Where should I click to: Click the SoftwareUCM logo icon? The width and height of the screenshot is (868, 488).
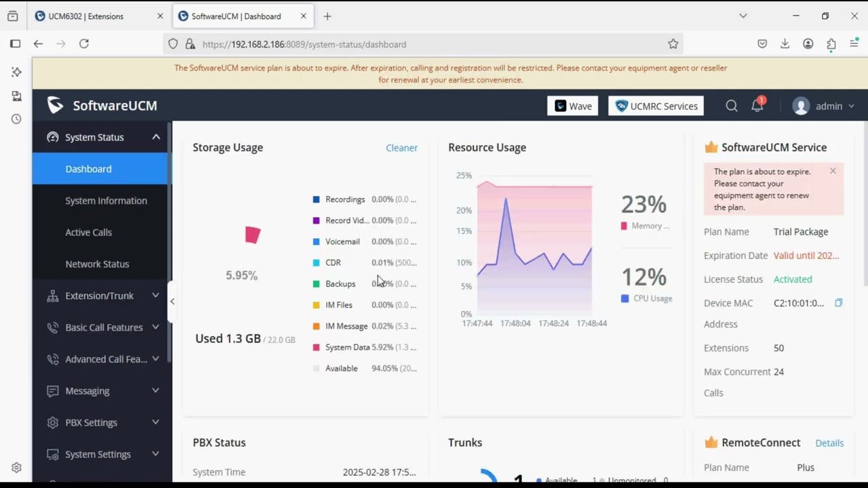[x=55, y=105]
